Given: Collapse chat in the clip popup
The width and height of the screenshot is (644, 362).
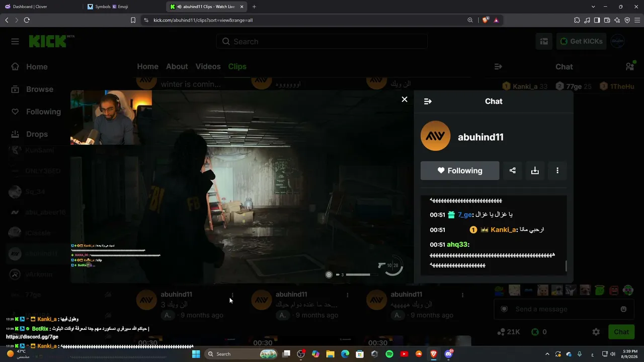Looking at the screenshot, I should [428, 101].
